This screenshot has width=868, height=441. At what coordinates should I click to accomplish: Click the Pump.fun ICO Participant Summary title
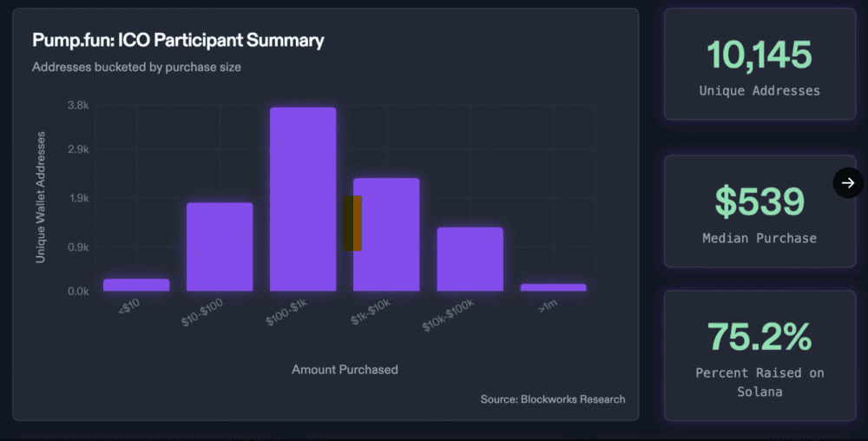click(x=178, y=40)
